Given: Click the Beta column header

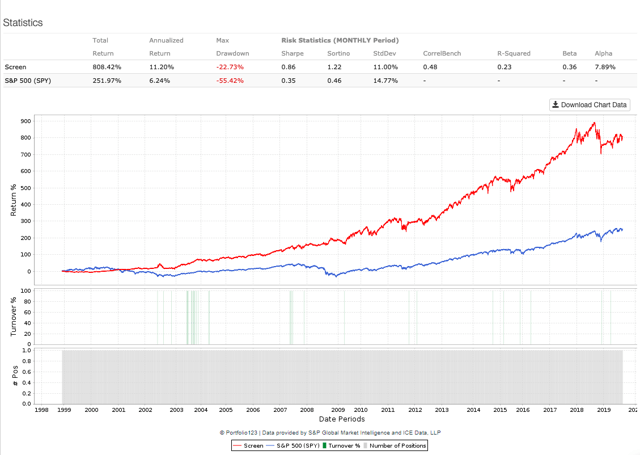Looking at the screenshot, I should (x=569, y=53).
